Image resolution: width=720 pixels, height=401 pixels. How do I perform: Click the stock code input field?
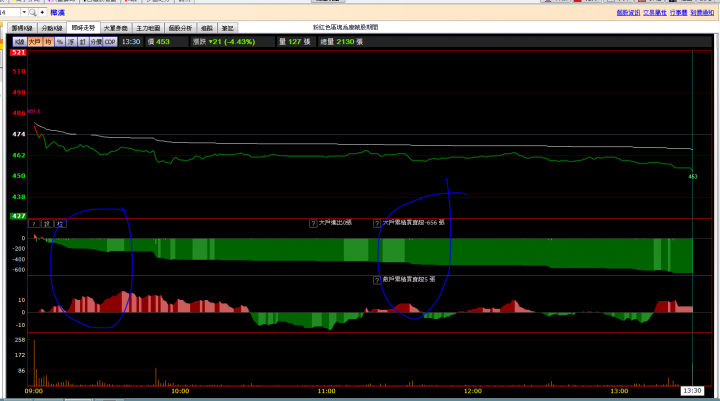coord(10,12)
